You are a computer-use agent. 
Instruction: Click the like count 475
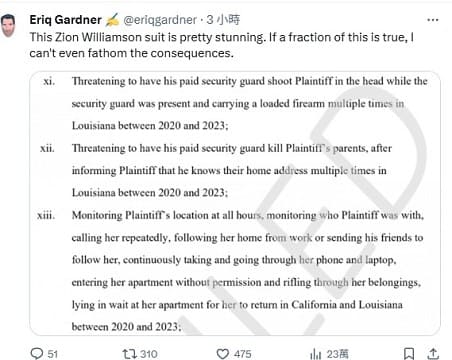pos(242,354)
